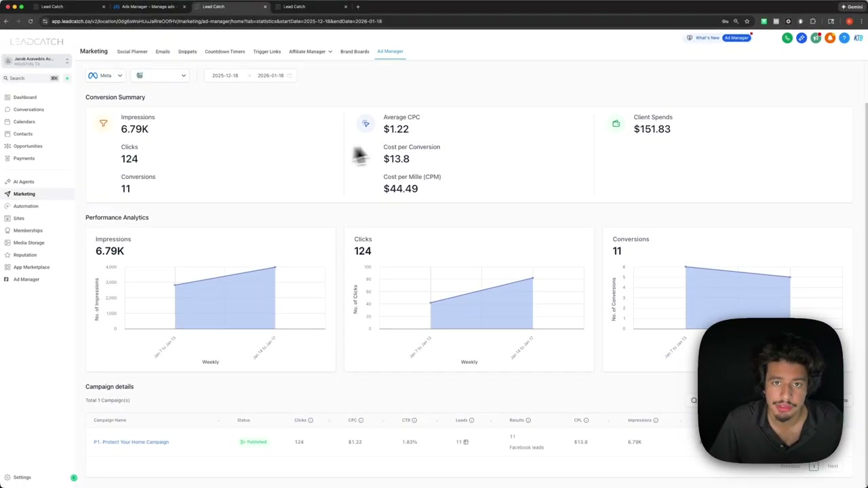Open the Chrome three-dot menu
Image resolution: width=868 pixels, height=488 pixels.
click(861, 21)
